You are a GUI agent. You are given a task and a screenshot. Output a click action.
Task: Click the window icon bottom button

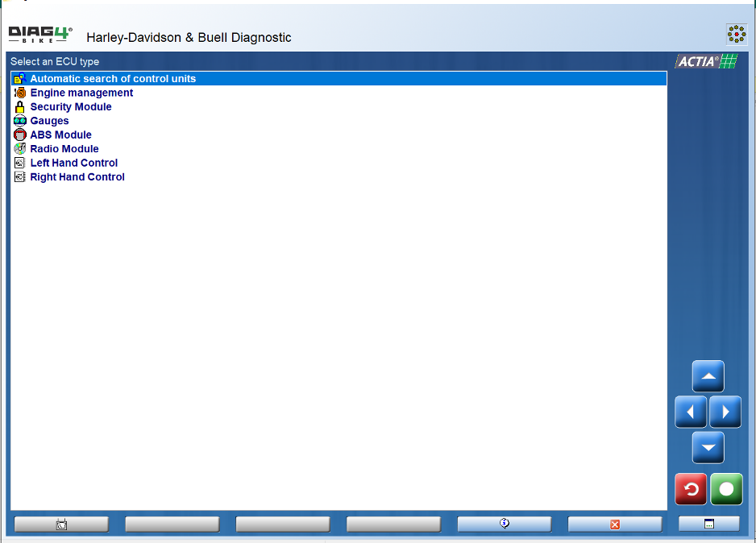708,524
